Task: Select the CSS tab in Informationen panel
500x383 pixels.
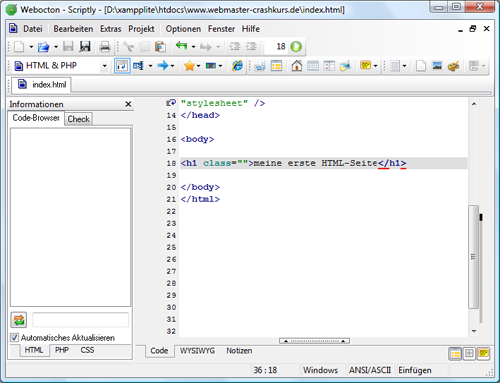Action: click(87, 350)
